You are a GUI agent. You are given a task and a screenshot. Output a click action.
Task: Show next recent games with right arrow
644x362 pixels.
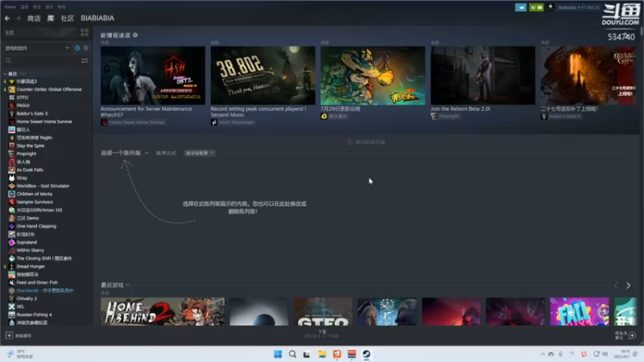(628, 286)
